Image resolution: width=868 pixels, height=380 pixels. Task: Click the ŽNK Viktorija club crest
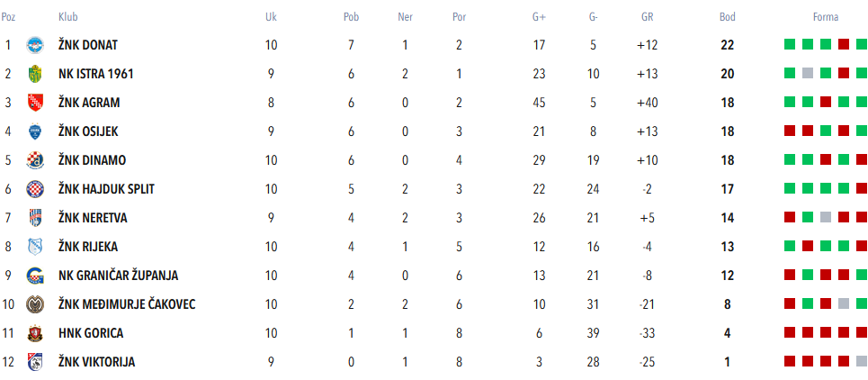35,362
